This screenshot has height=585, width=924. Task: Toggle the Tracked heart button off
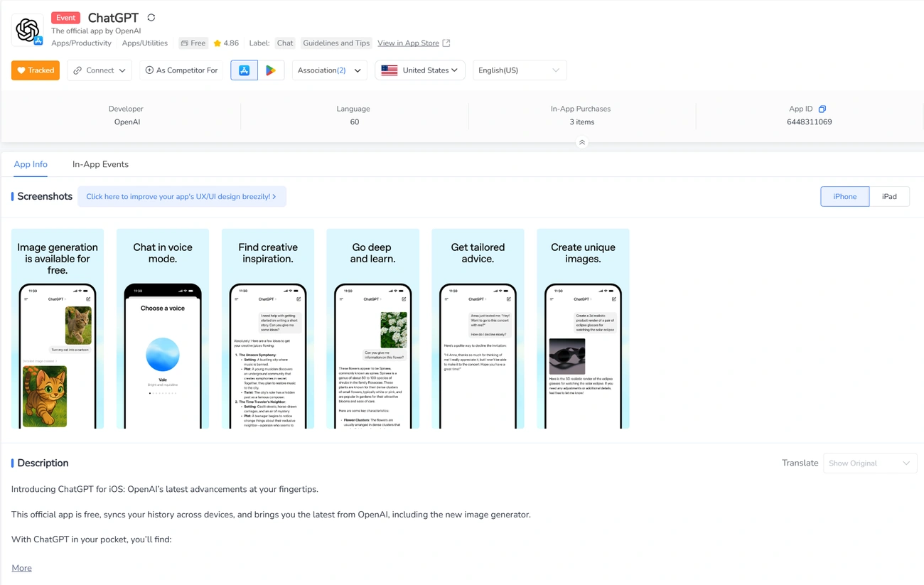click(35, 70)
